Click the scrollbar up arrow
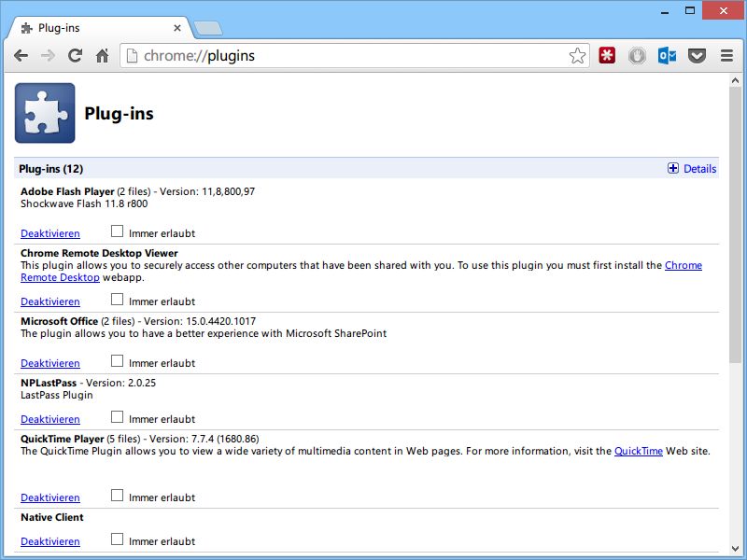 (735, 81)
